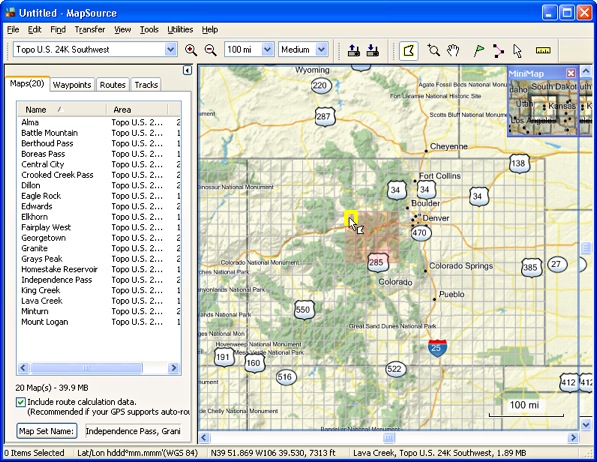The height and width of the screenshot is (462, 597).
Task: Select the Map tool
Action: tap(409, 51)
